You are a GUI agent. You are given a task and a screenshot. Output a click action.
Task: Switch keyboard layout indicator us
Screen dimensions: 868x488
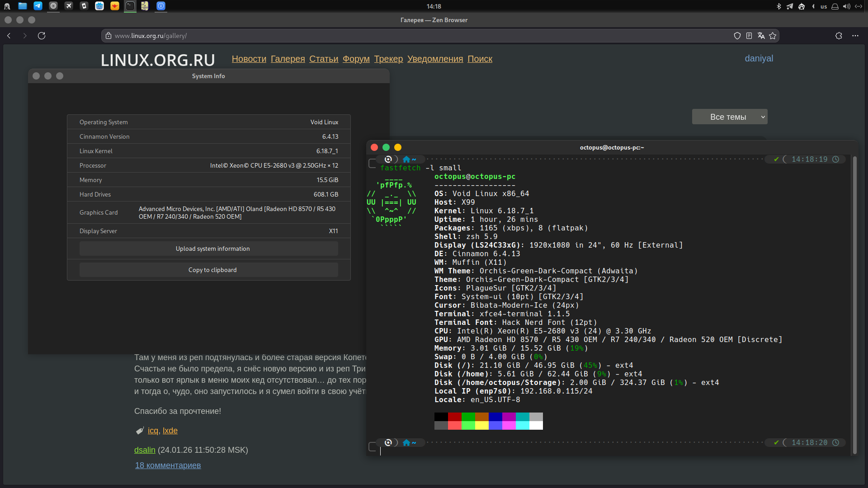(824, 6)
